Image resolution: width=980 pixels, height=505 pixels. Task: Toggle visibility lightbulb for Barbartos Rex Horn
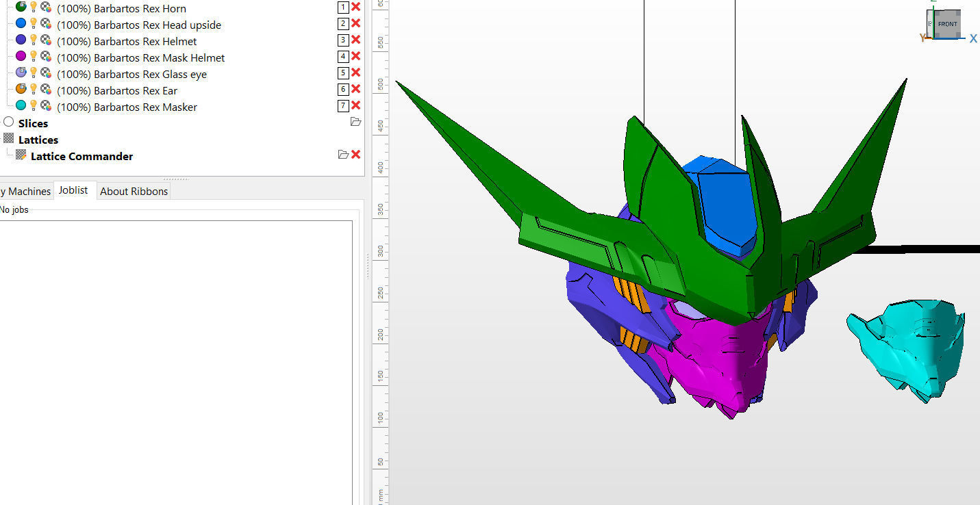[33, 7]
